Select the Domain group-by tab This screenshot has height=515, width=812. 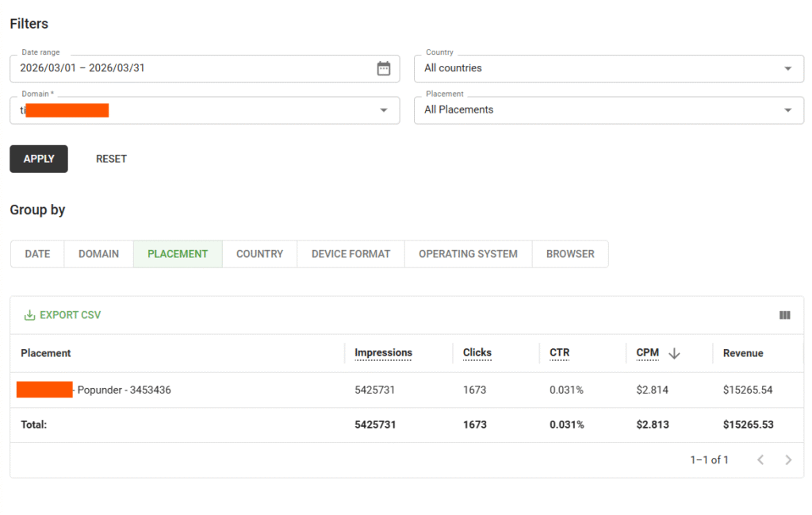point(98,254)
